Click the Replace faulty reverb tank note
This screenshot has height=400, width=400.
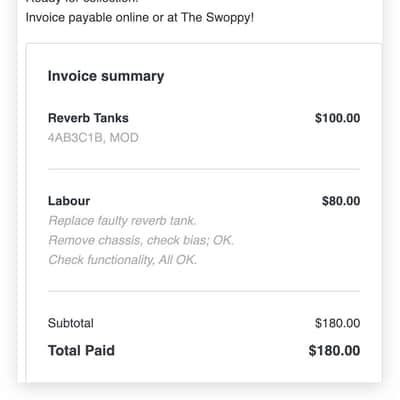point(122,221)
